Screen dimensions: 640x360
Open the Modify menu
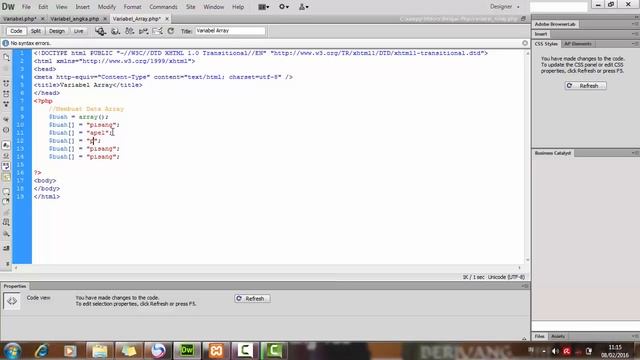tap(107, 7)
